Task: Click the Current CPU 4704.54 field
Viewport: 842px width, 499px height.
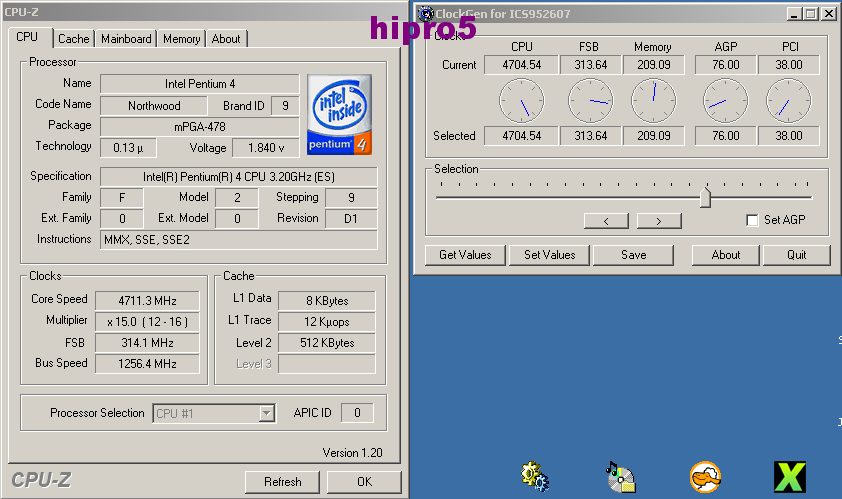Action: click(521, 65)
